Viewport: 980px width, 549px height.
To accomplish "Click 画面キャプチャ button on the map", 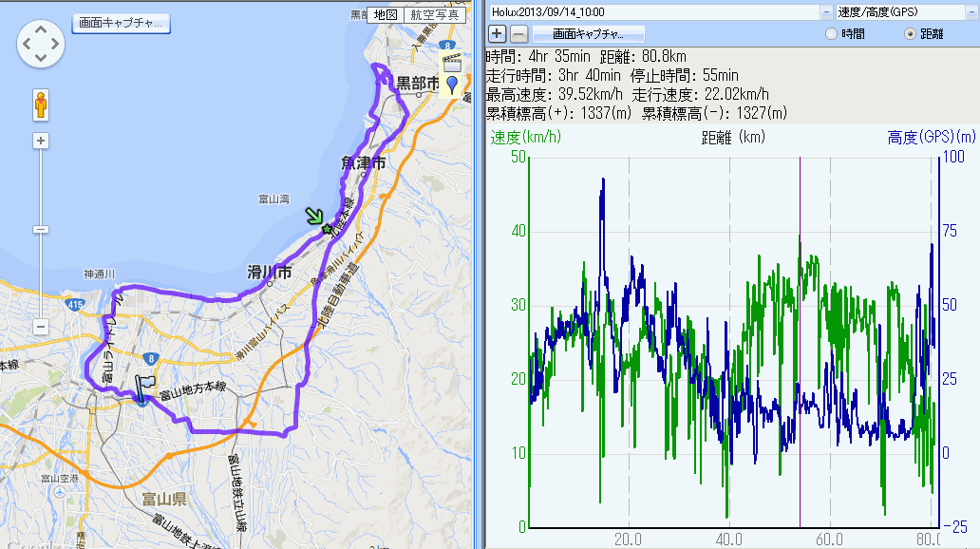I will coord(120,21).
